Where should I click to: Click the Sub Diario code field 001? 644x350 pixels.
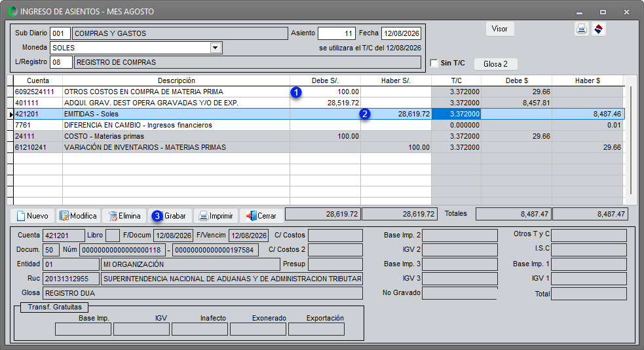60,33
